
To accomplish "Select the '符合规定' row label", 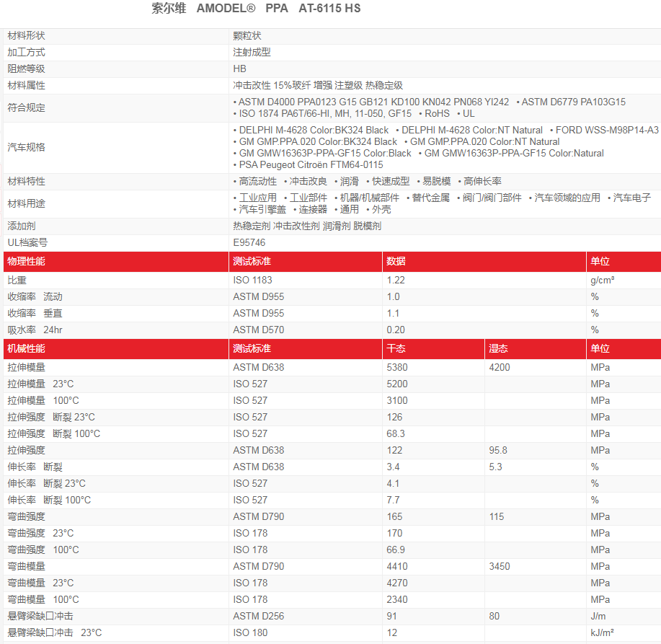I will pos(26,108).
